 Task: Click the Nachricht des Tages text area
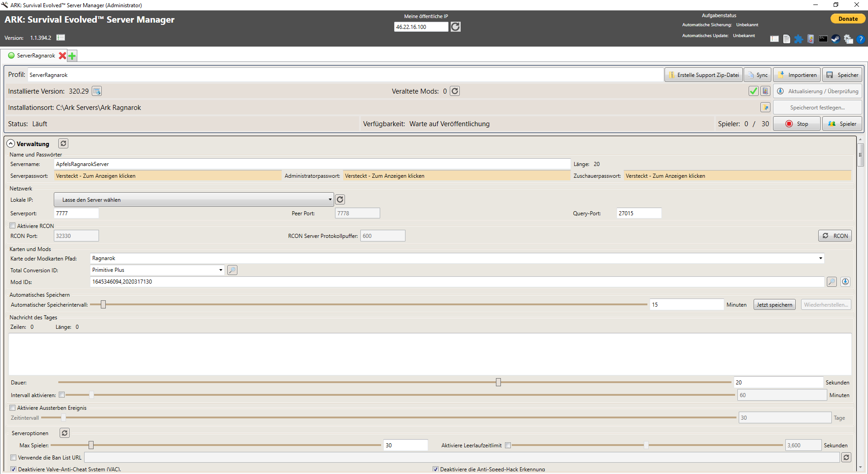pos(430,354)
